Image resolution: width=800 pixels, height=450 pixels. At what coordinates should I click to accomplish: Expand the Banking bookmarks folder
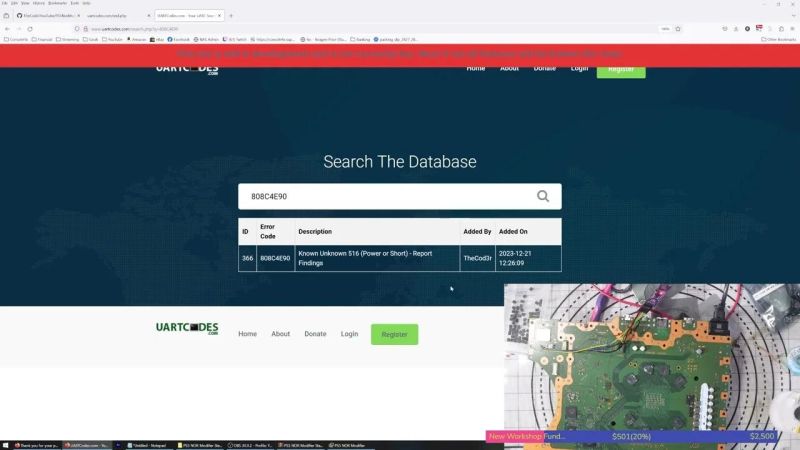[360, 39]
